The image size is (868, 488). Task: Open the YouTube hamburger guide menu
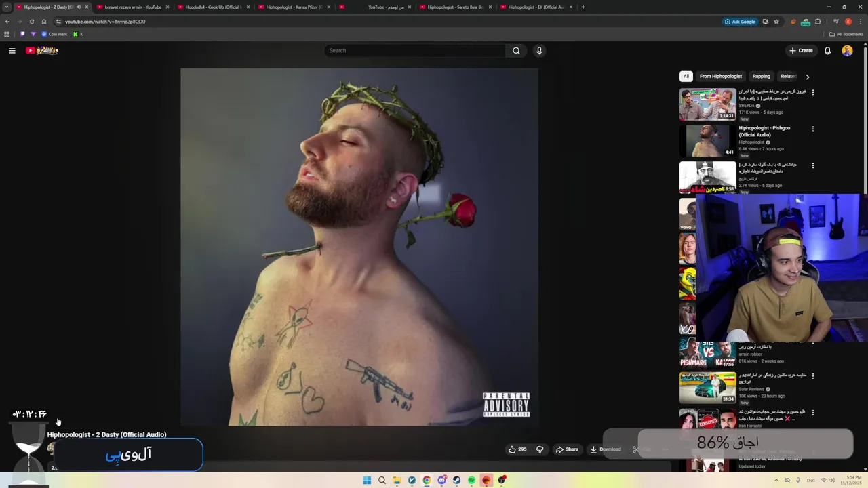[x=12, y=50]
